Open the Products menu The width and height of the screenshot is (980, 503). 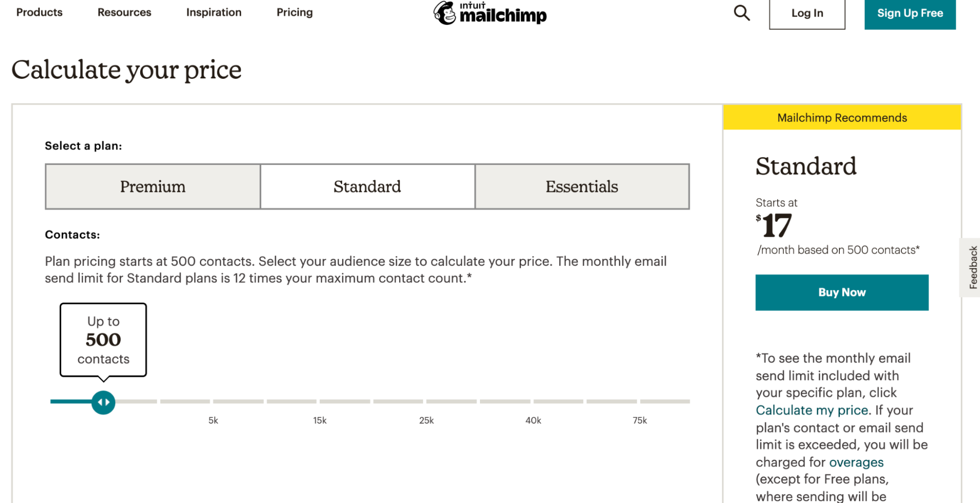coord(39,12)
